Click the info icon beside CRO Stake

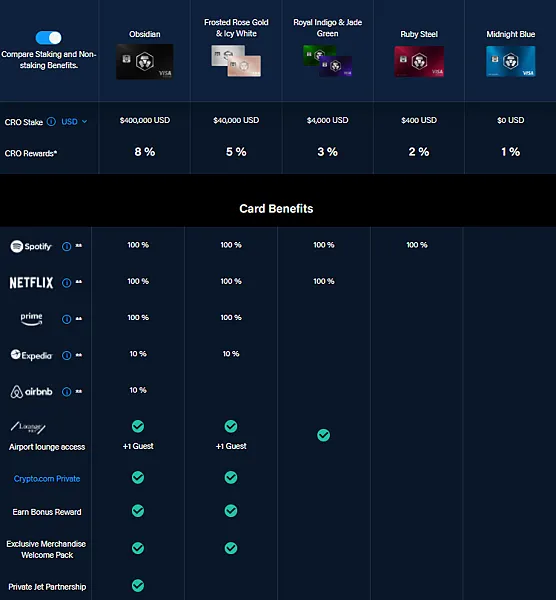pos(51,122)
